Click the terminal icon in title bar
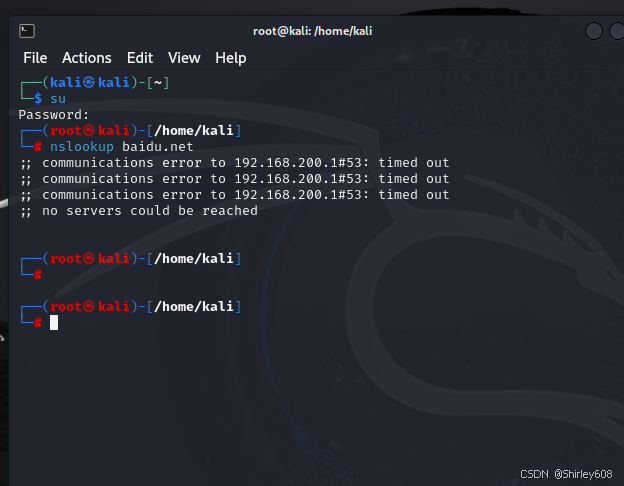The width and height of the screenshot is (624, 486). click(27, 31)
